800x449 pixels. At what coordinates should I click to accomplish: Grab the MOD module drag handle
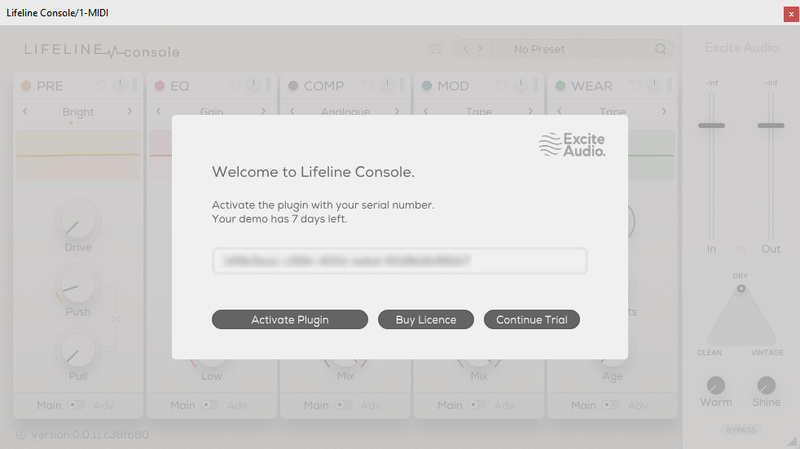pos(536,85)
